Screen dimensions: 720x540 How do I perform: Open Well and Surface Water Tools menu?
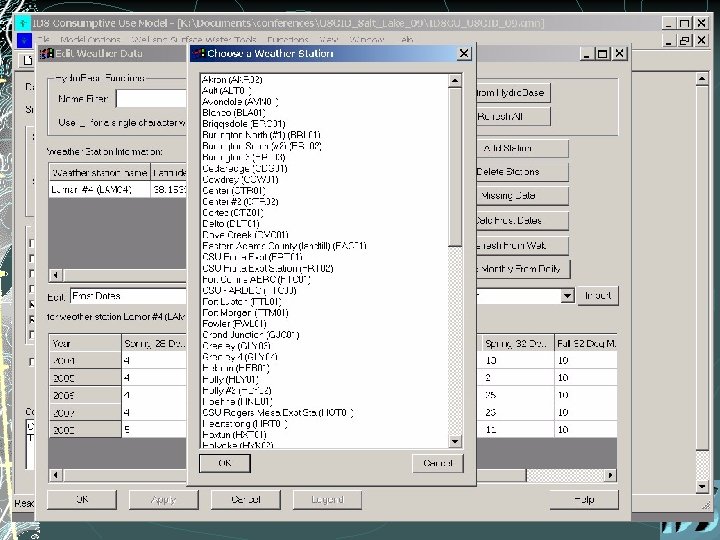click(x=193, y=39)
